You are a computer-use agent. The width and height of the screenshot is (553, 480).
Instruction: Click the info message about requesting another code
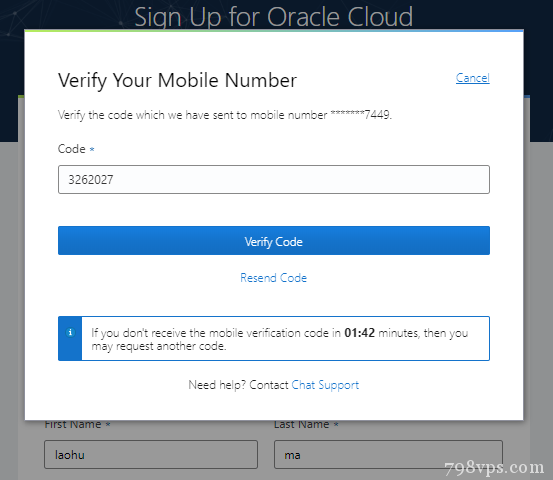280,339
